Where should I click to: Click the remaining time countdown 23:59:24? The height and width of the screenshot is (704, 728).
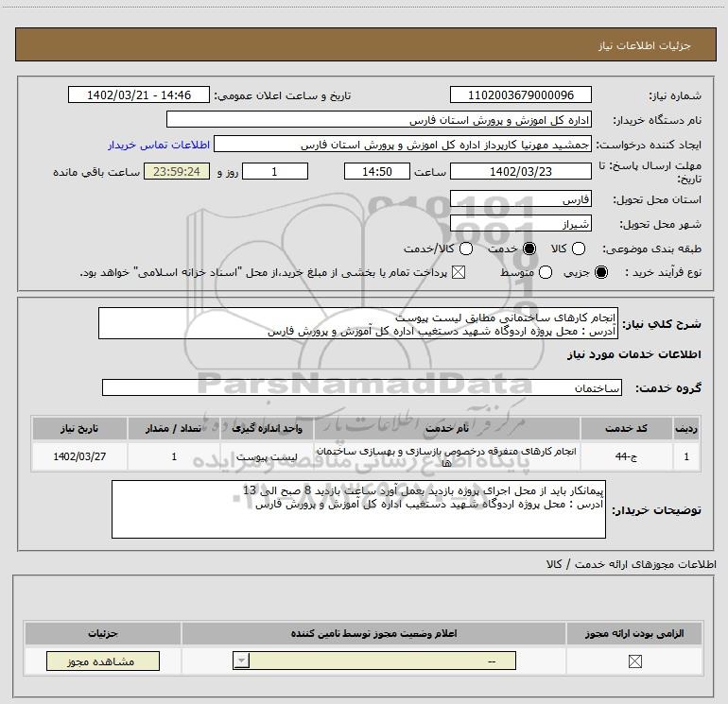pyautogui.click(x=177, y=171)
